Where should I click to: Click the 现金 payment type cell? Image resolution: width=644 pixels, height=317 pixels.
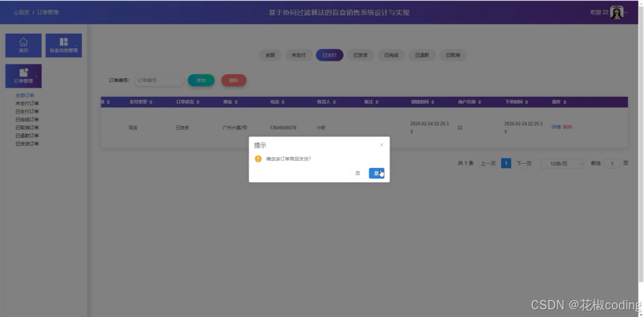(133, 128)
